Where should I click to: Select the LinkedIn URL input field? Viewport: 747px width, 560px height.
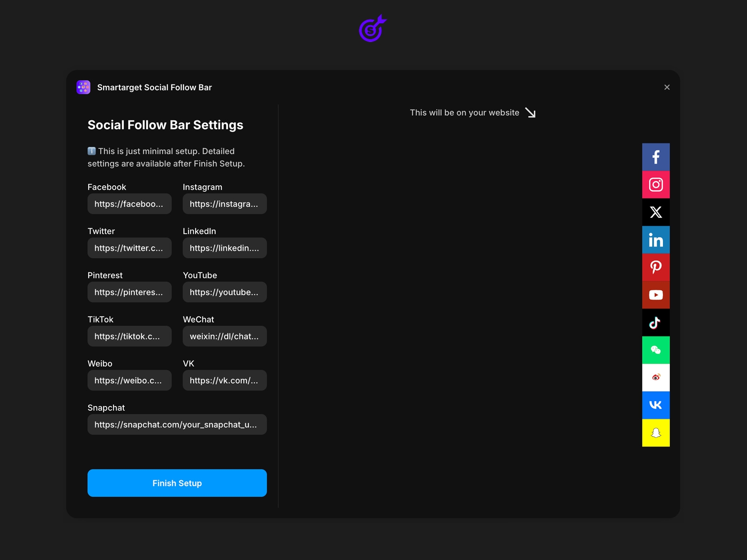[225, 248]
